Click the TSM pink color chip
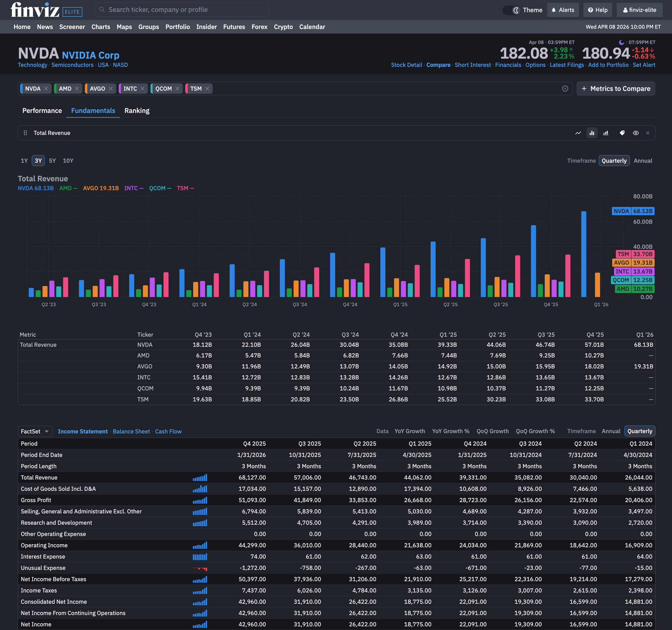The height and width of the screenshot is (630, 672). 187,89
